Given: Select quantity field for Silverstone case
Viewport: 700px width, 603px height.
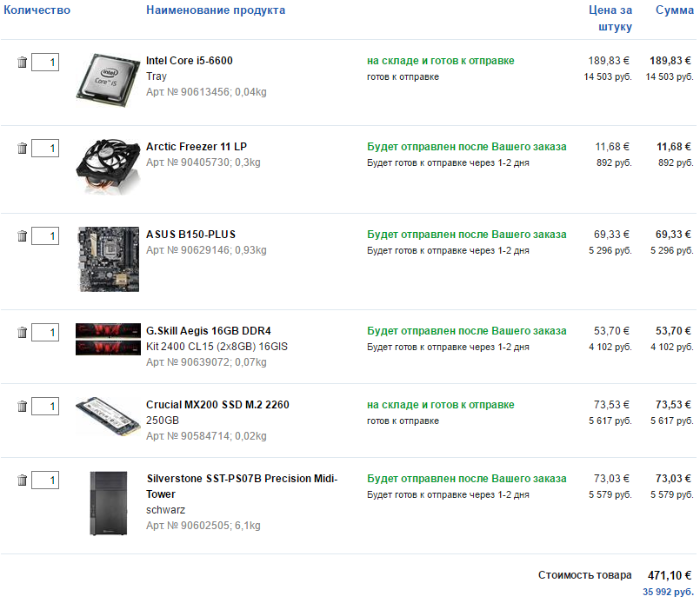Looking at the screenshot, I should [x=45, y=480].
